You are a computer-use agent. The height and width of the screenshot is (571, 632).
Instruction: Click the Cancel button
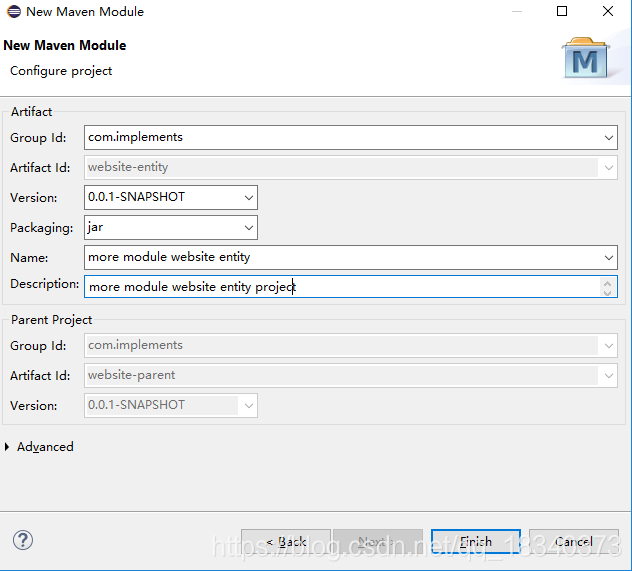pos(574,541)
